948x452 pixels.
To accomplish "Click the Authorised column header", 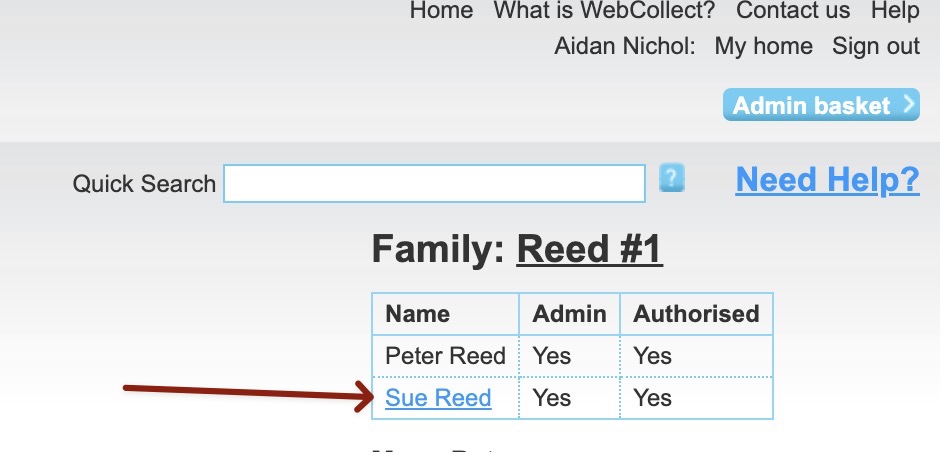I will (696, 314).
